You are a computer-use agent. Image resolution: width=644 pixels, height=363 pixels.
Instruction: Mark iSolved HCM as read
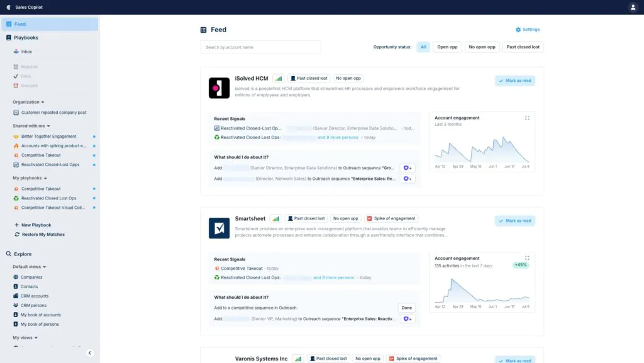tap(515, 81)
